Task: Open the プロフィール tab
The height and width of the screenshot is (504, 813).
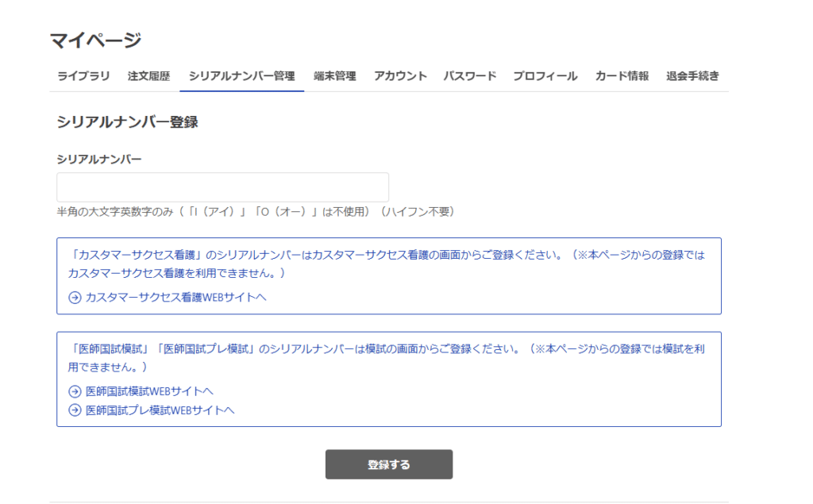Action: tap(545, 76)
